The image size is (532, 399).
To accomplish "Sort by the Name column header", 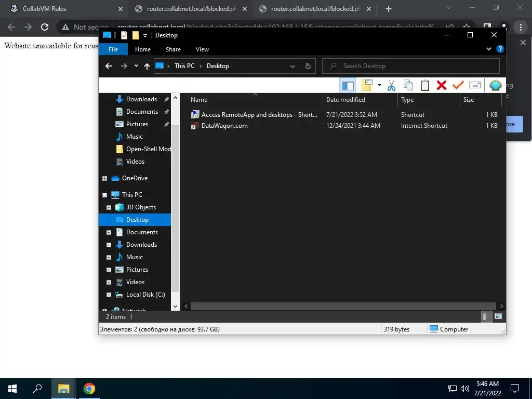I will (251, 100).
